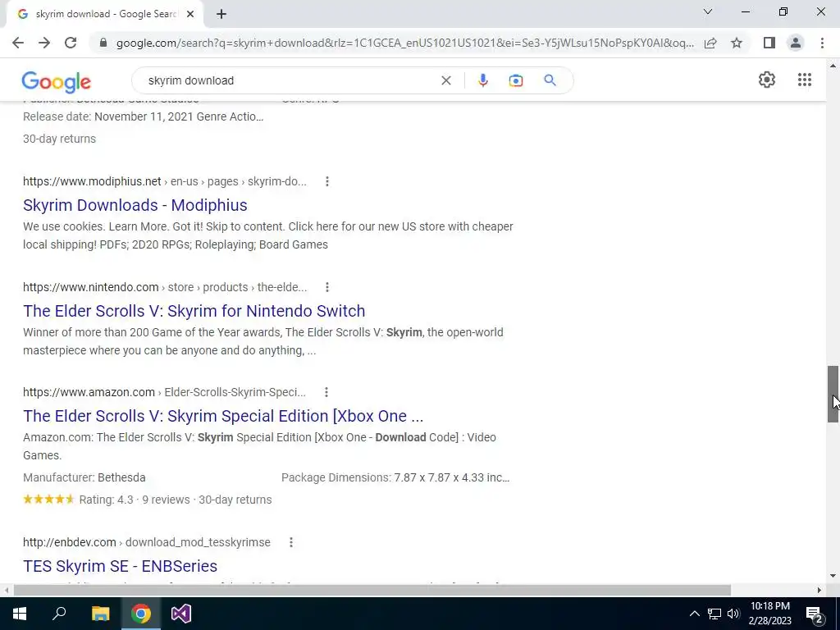Select the skyrim download Google Search tab

(x=106, y=15)
